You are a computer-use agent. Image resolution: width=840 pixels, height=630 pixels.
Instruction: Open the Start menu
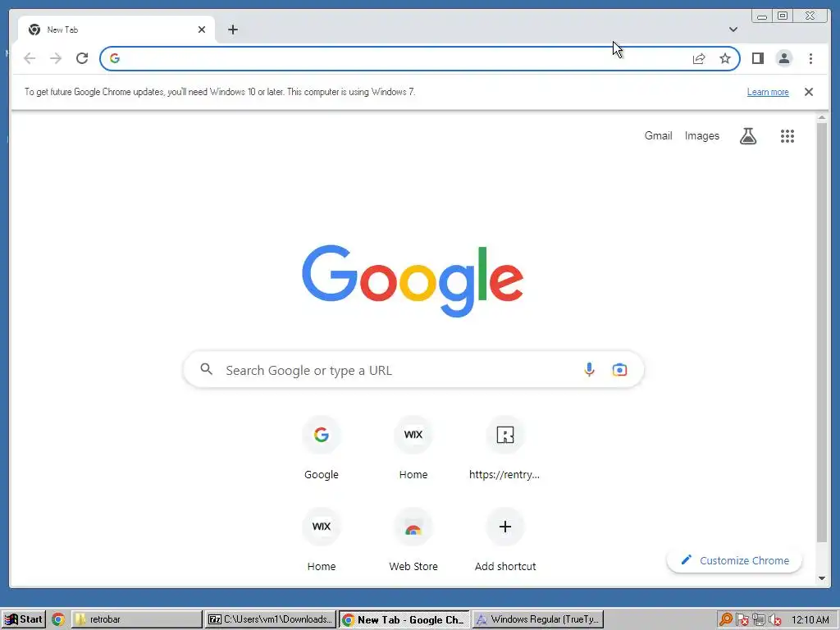24,619
